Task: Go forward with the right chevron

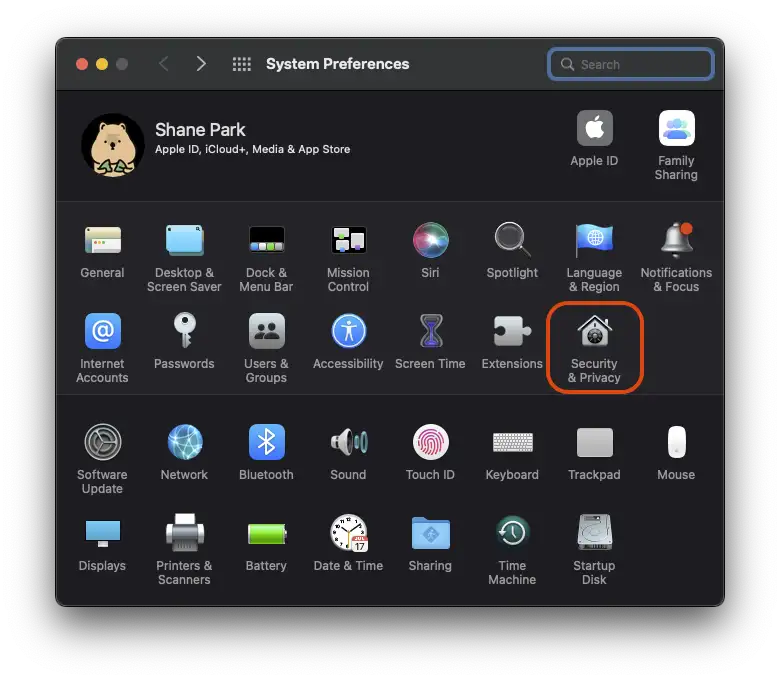Action: click(x=201, y=64)
